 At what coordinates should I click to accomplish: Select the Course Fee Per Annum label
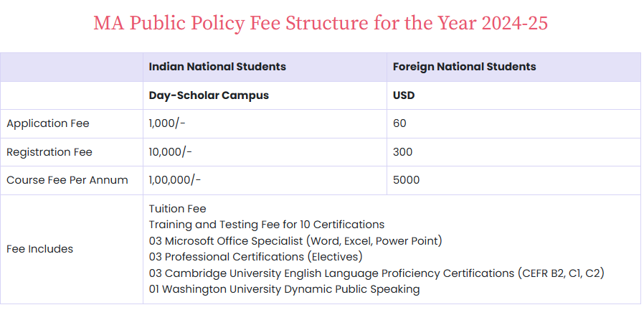coord(67,180)
